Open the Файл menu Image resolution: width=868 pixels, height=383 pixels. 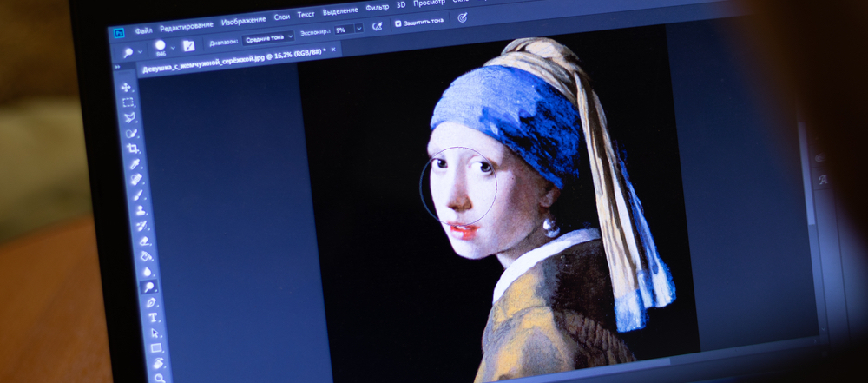143,30
